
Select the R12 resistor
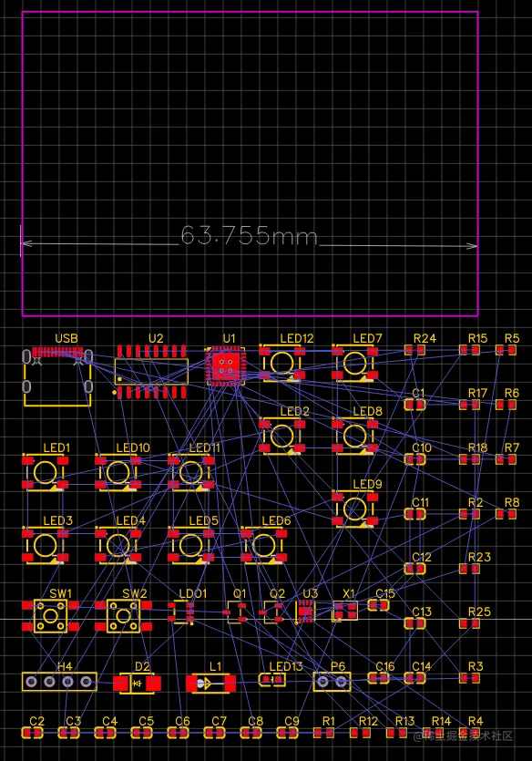pos(360,733)
